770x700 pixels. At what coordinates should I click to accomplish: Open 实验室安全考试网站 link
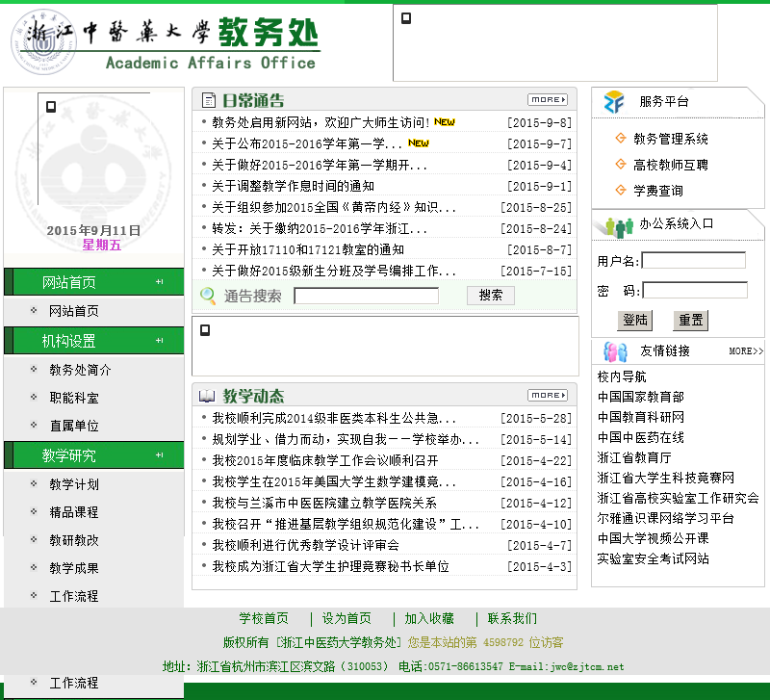(x=654, y=558)
